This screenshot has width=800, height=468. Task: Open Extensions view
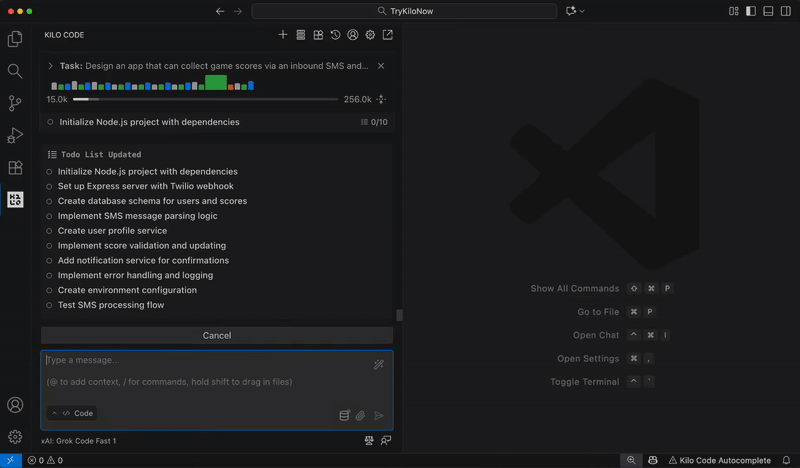tap(15, 167)
